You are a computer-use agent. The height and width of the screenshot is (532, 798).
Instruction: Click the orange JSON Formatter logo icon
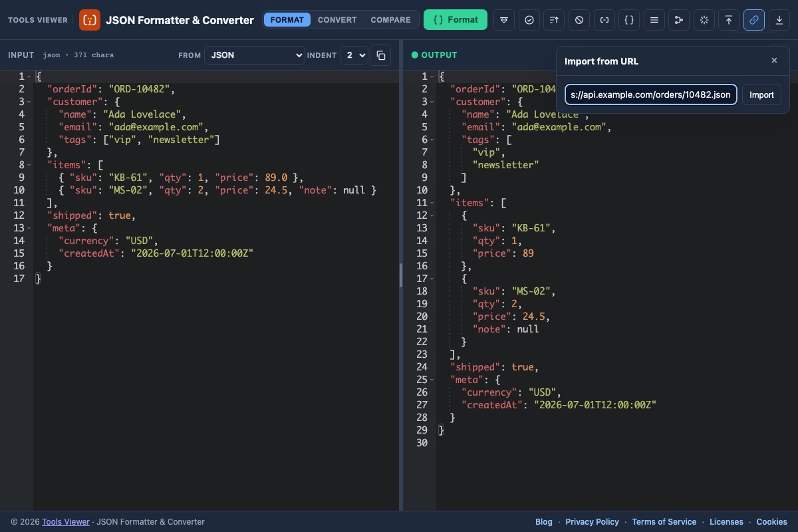point(89,20)
